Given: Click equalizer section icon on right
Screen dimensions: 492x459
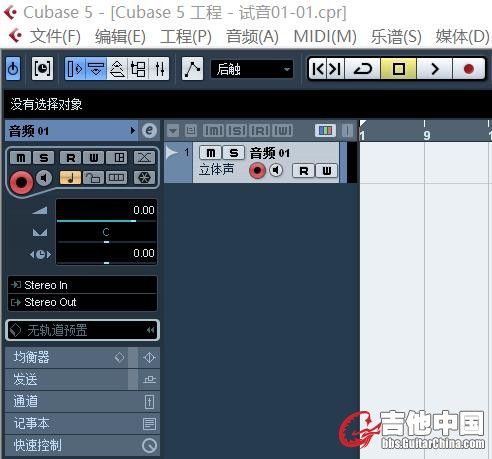Looking at the screenshot, I should pos(149,358).
